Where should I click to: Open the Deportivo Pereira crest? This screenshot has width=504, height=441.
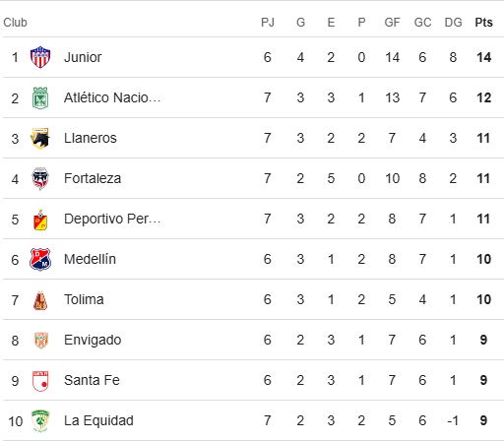pyautogui.click(x=40, y=220)
